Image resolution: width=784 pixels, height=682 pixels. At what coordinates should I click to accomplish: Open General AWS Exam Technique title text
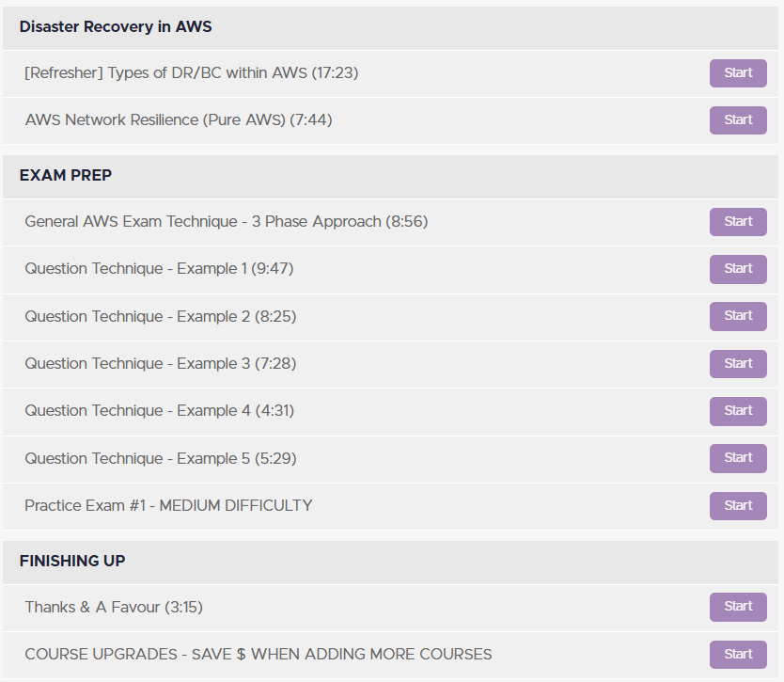(227, 222)
